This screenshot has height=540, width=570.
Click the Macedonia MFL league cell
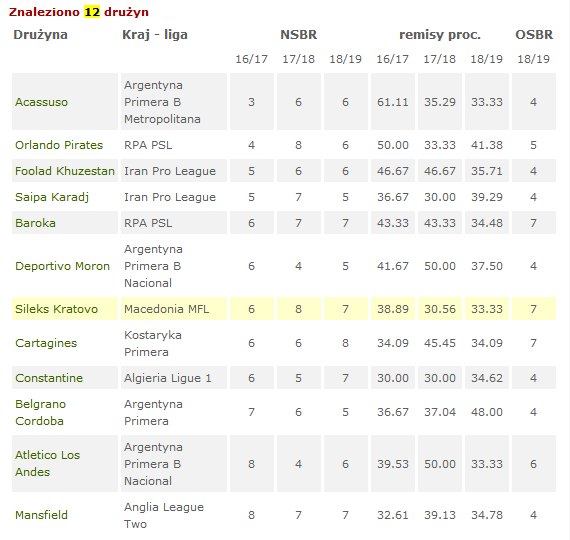[x=174, y=309]
